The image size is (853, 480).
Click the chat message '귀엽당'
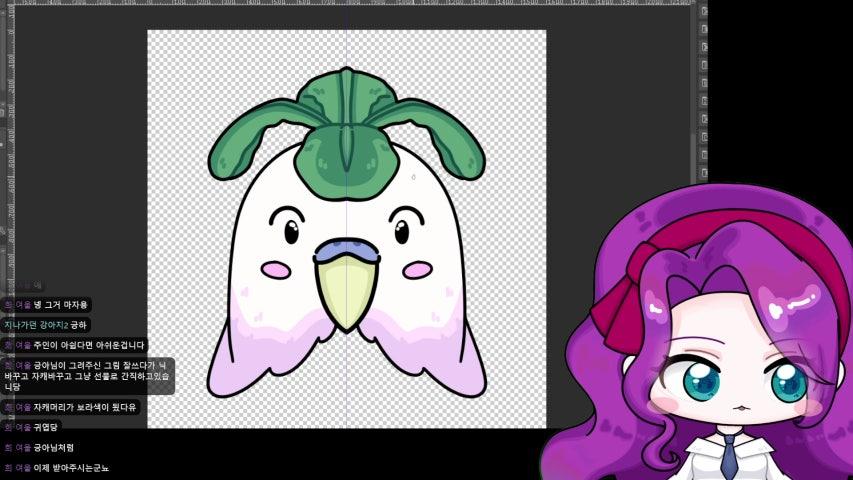pos(45,427)
